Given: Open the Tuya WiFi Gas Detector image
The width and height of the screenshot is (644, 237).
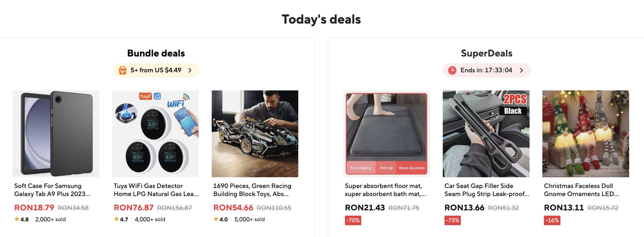Looking at the screenshot, I should point(155,134).
